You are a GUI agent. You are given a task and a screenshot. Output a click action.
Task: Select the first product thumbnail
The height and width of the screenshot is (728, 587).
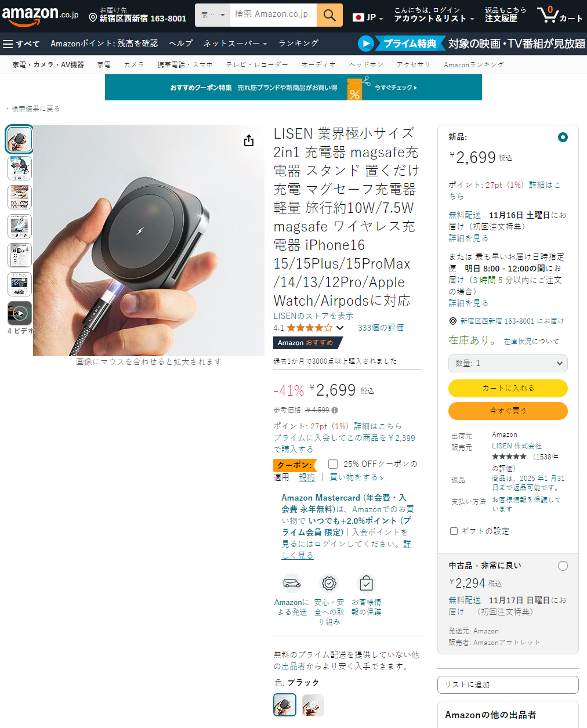point(19,139)
